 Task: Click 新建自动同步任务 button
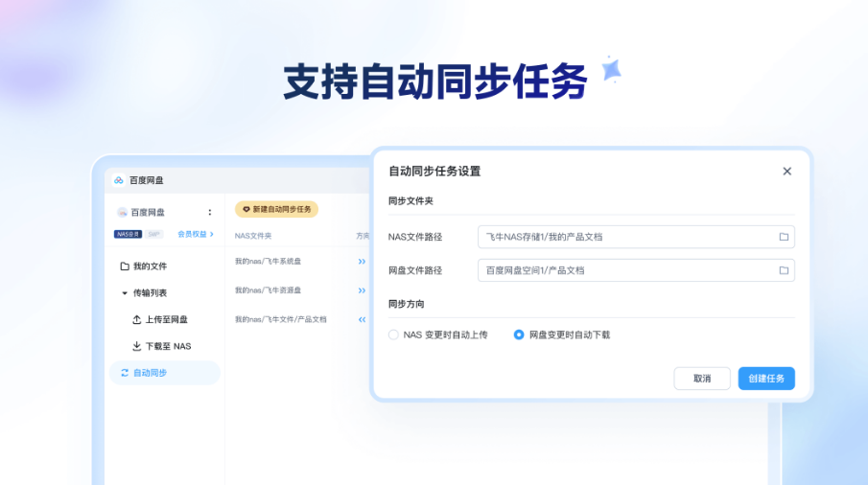pos(277,210)
